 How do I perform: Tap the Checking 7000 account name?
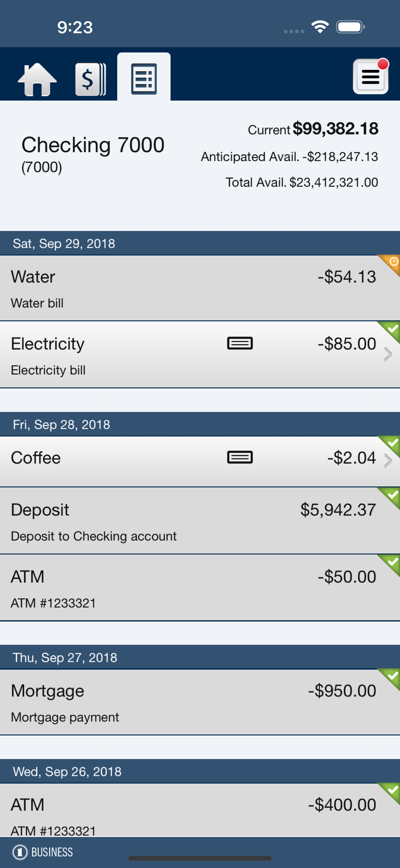coord(93,145)
